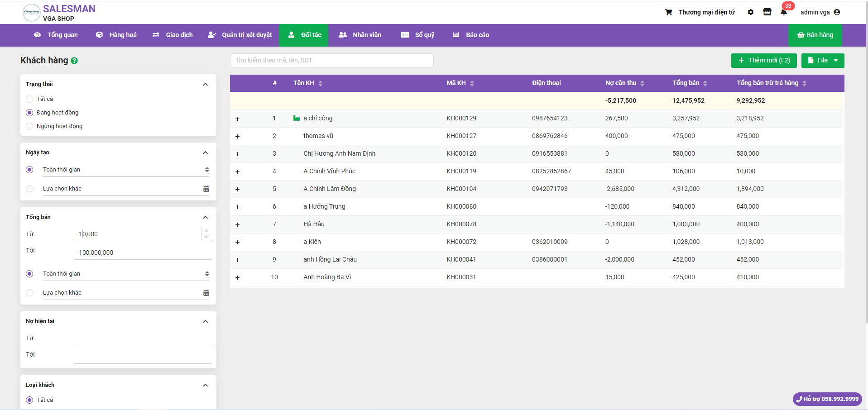This screenshot has height=410, width=868.
Task: Open the Báo cáo menu
Action: tap(471, 35)
